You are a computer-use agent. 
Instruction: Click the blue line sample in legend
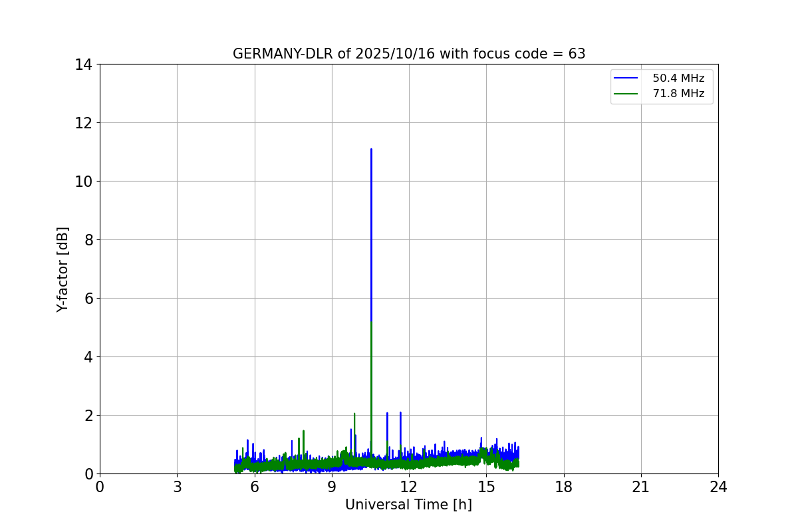[626, 78]
